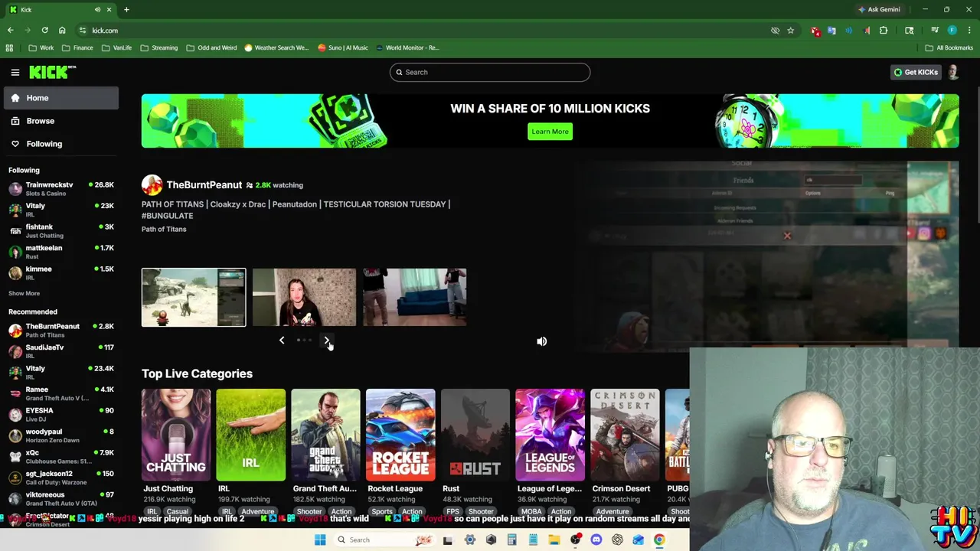The image size is (980, 551).
Task: Open the Odd and Weird bookmarks folder
Action: click(211, 47)
